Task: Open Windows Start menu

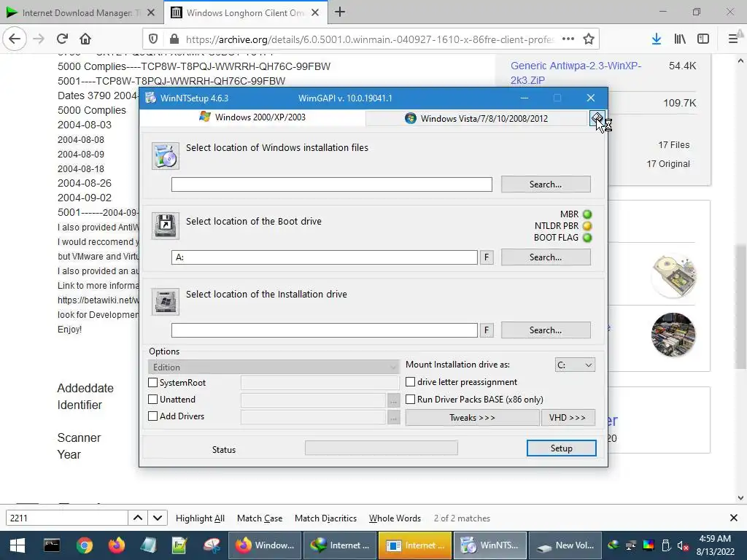Action: point(18,545)
